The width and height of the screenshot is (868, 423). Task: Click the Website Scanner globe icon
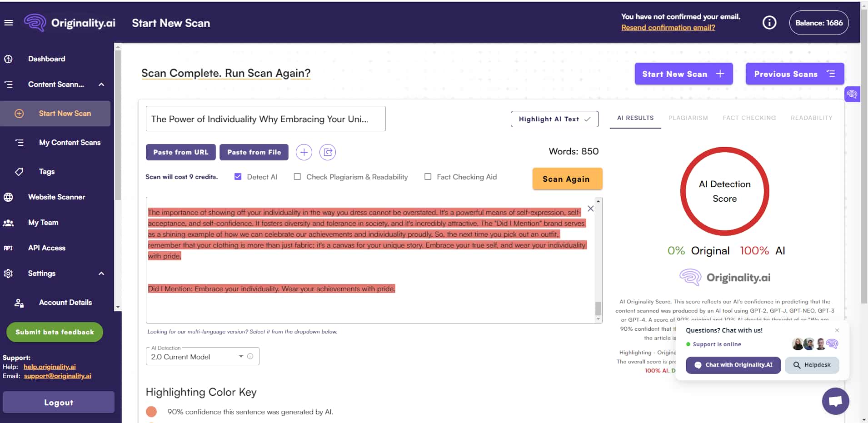point(8,197)
